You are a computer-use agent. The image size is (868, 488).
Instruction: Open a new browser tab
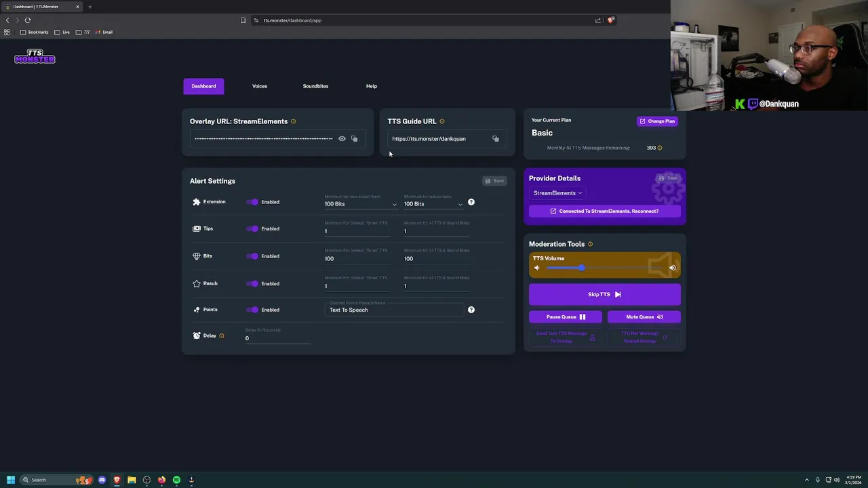[x=90, y=7]
